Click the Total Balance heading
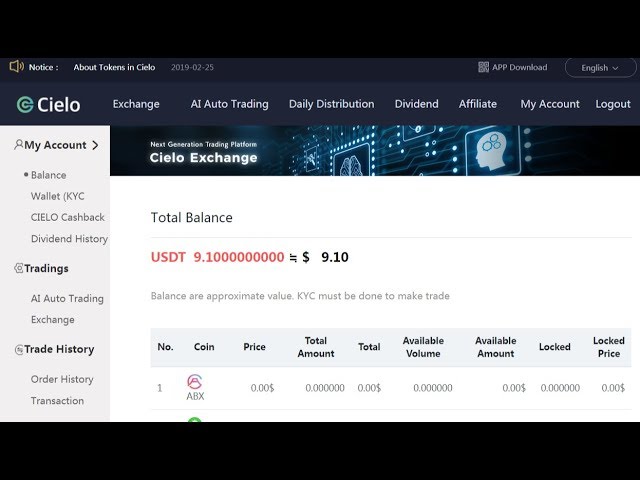 (191, 218)
